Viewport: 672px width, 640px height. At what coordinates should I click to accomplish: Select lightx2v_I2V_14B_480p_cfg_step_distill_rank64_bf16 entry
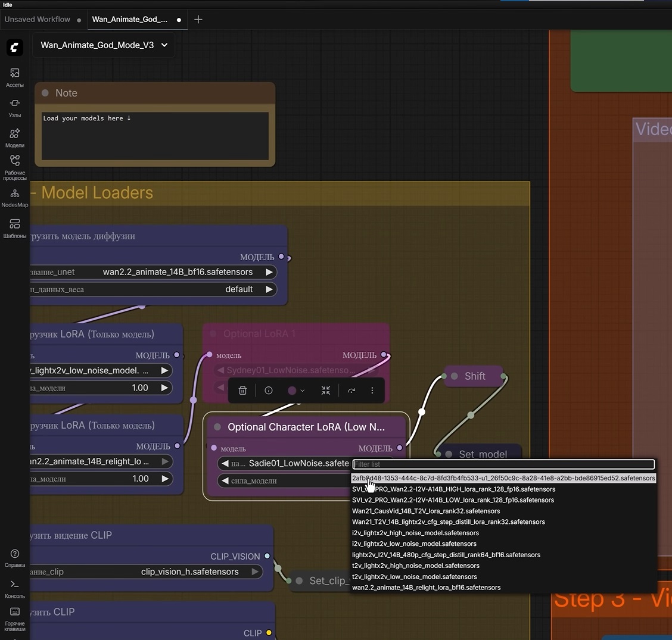pyautogui.click(x=503, y=555)
